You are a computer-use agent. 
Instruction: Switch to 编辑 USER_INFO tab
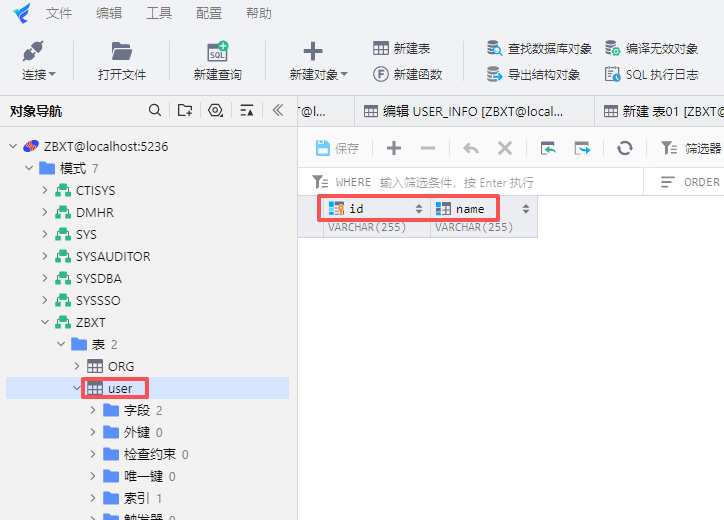474,111
